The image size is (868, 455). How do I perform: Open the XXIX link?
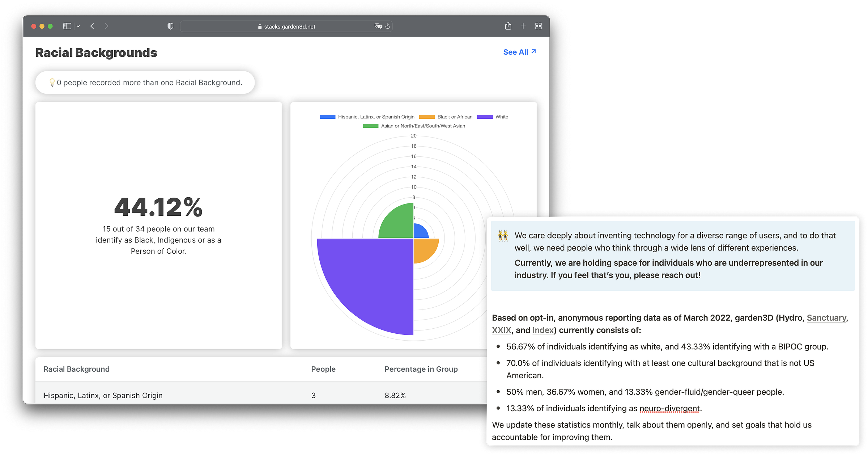[501, 330]
